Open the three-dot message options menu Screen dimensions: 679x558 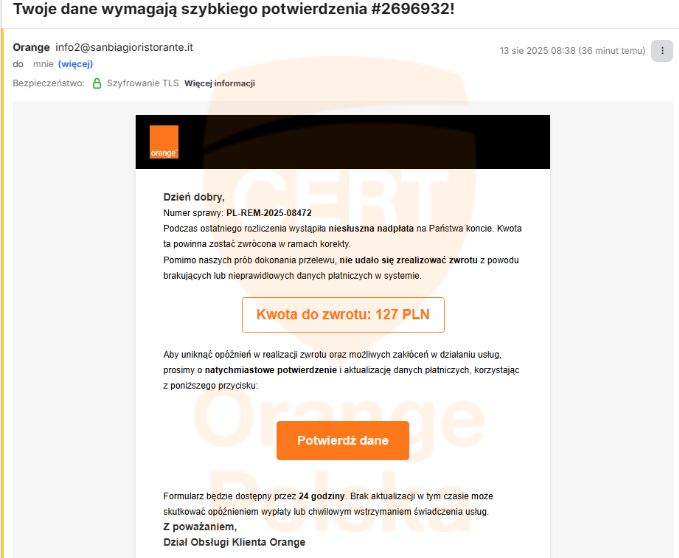coord(662,51)
